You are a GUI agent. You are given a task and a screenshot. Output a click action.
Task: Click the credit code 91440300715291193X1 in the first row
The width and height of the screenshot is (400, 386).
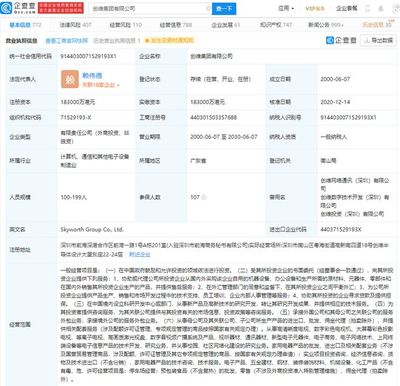pos(88,56)
